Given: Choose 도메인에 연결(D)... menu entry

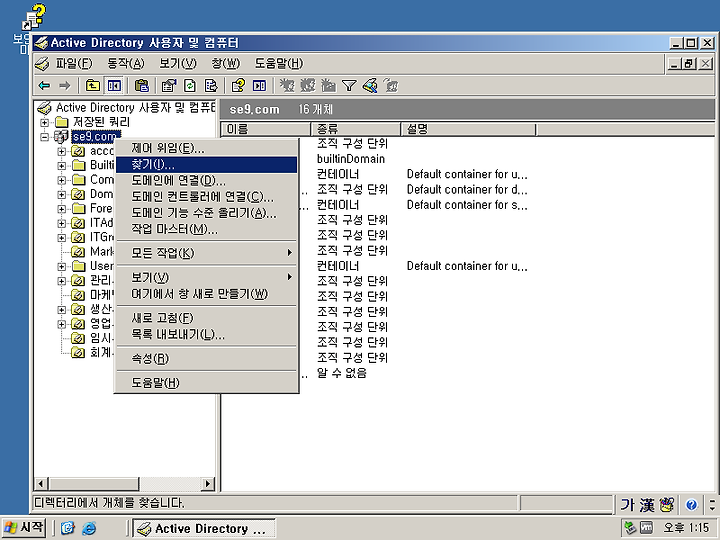Looking at the screenshot, I should click(206, 180).
